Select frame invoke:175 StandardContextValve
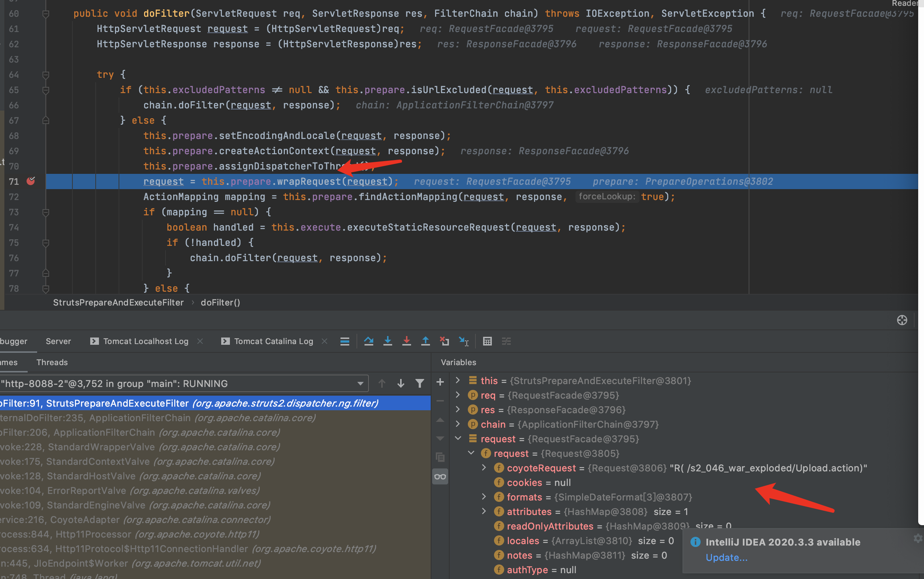 tap(215, 462)
